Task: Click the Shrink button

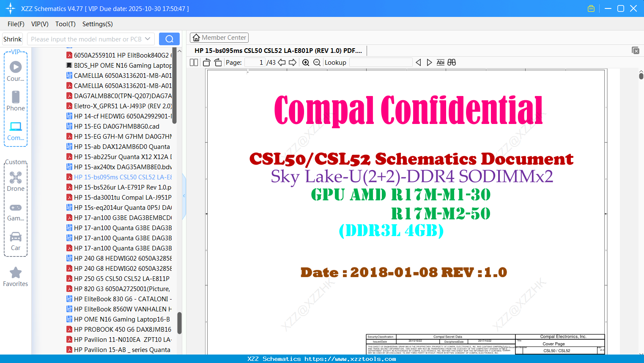Action: click(13, 39)
